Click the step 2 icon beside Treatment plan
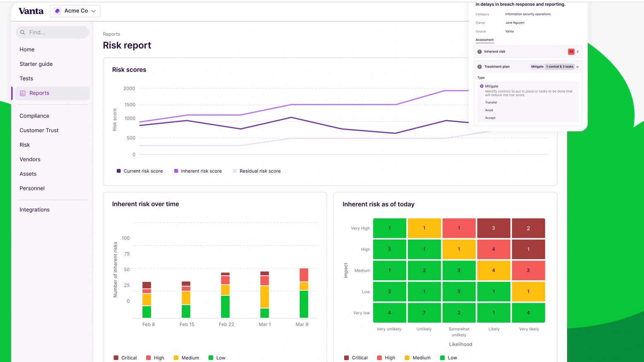644x362 pixels. 479,67
